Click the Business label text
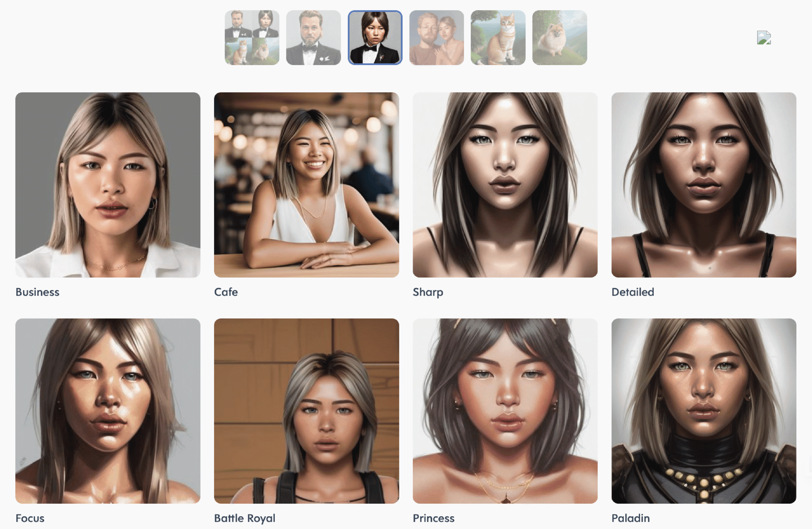 click(37, 292)
